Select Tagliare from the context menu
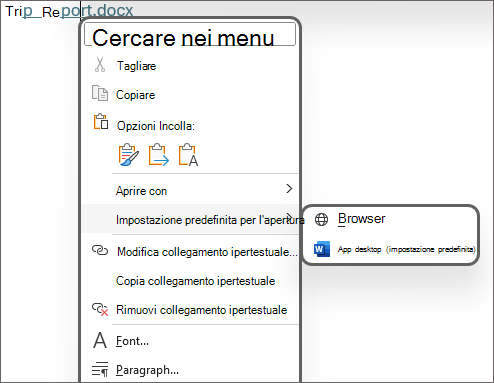 [x=136, y=66]
